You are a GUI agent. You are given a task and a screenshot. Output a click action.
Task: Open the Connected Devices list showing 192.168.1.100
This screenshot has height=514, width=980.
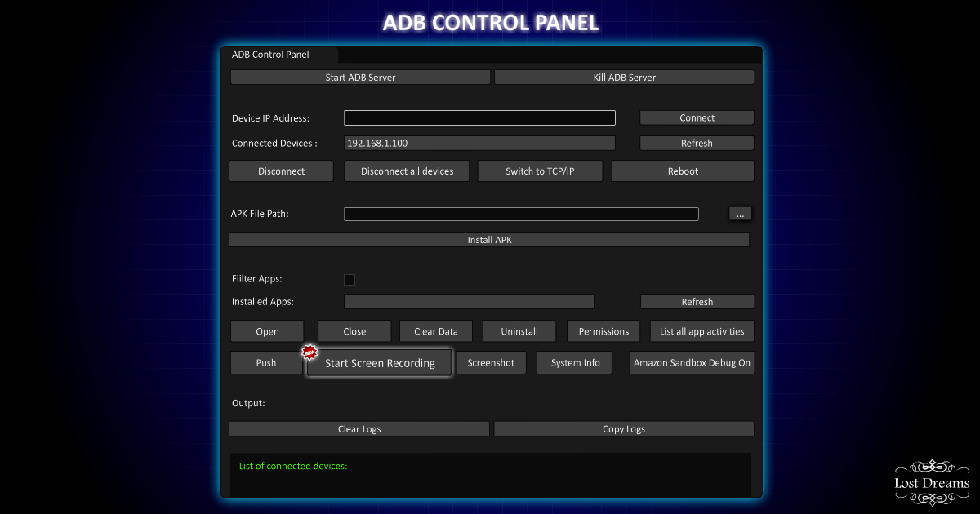tap(480, 143)
